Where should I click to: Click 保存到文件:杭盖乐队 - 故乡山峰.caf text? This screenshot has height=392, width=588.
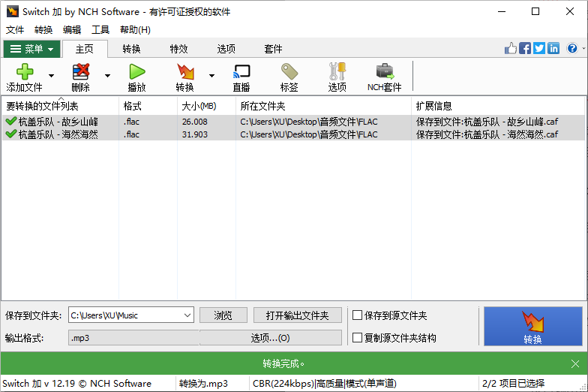click(x=487, y=122)
